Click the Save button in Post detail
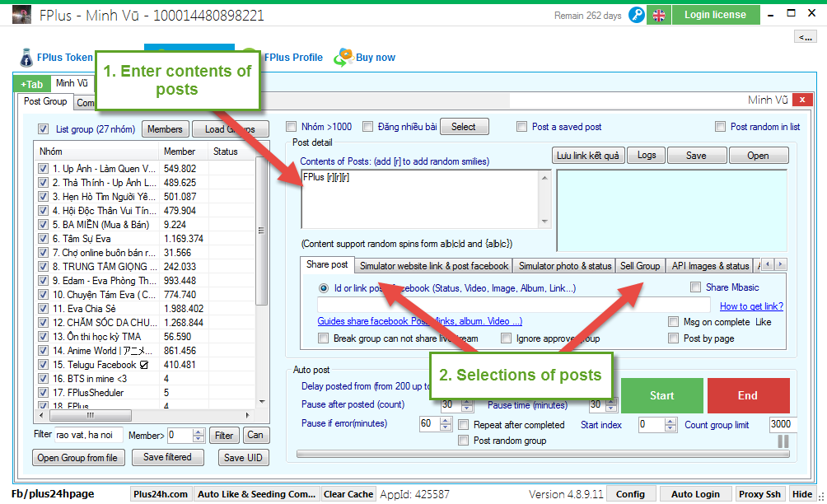This screenshot has height=504, width=827. tap(696, 156)
